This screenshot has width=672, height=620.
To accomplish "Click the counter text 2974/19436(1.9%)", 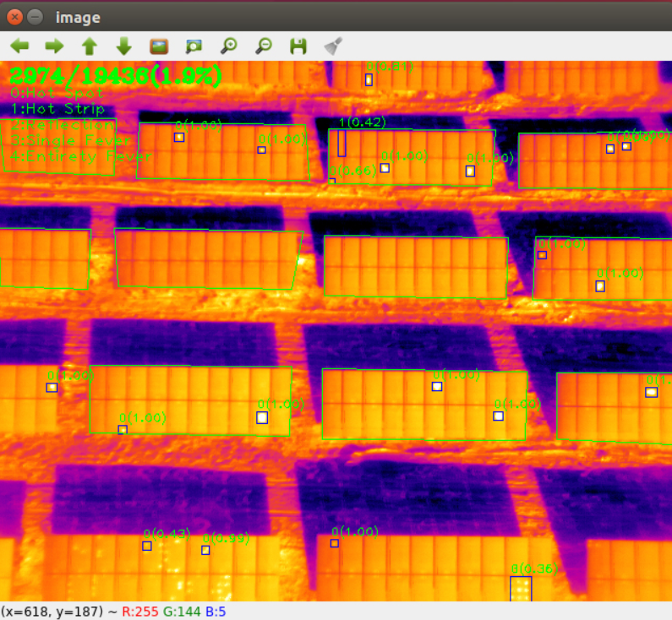I will point(116,77).
